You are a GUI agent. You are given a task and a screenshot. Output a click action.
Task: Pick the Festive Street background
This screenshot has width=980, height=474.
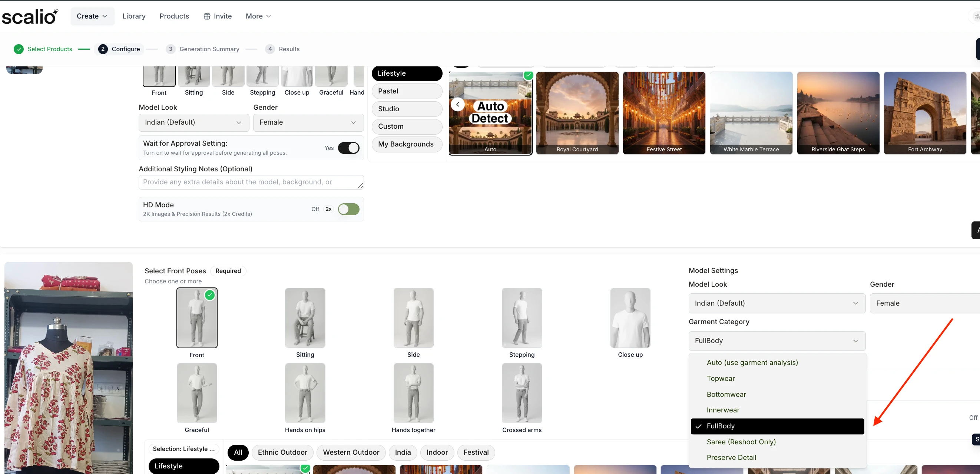tap(664, 113)
